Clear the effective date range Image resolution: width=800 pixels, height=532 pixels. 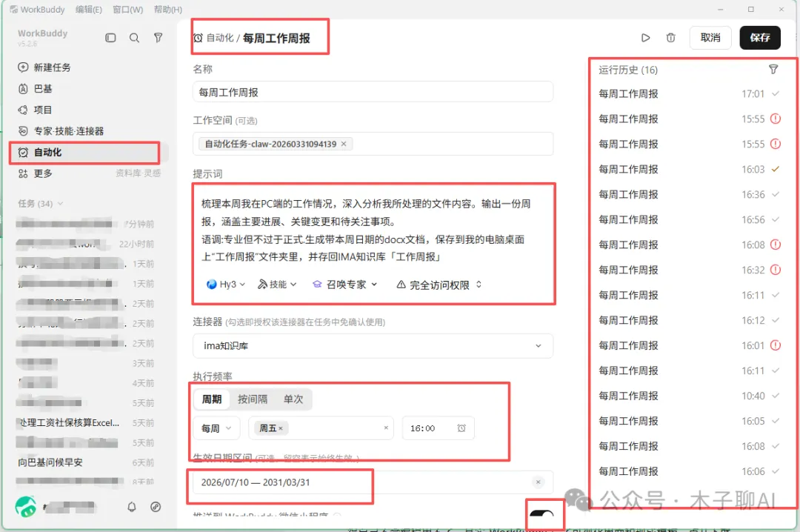tap(538, 482)
